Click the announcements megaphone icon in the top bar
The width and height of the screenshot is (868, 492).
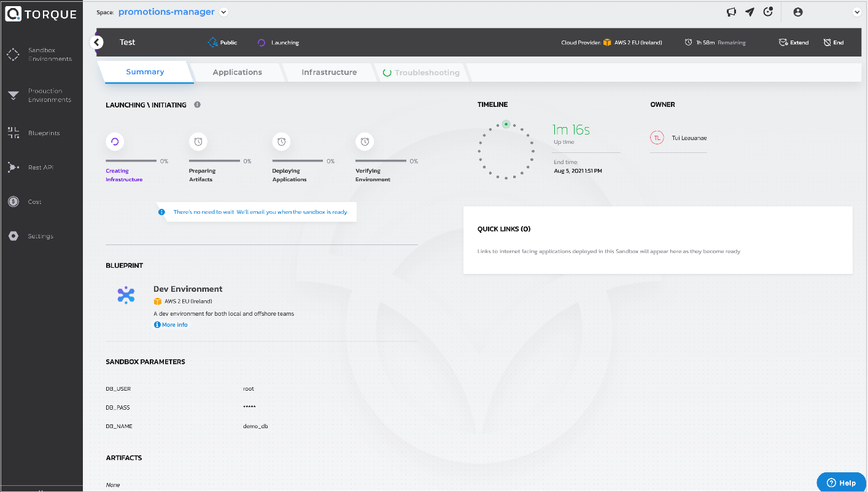[x=731, y=11]
